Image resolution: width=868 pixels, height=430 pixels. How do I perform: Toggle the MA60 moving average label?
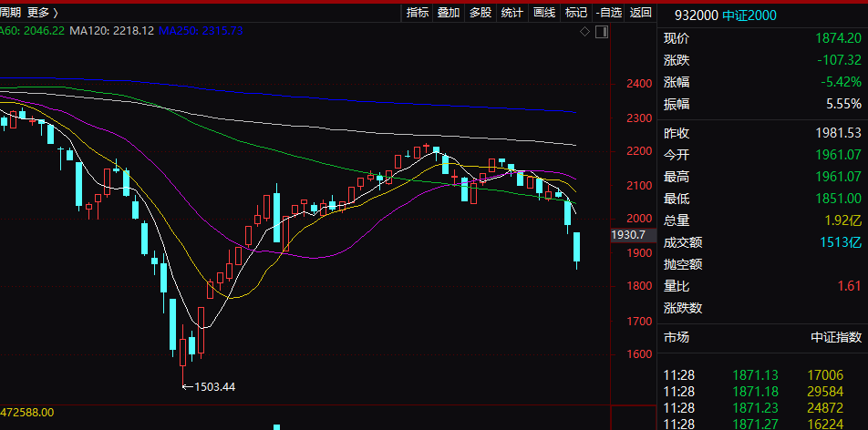point(33,31)
